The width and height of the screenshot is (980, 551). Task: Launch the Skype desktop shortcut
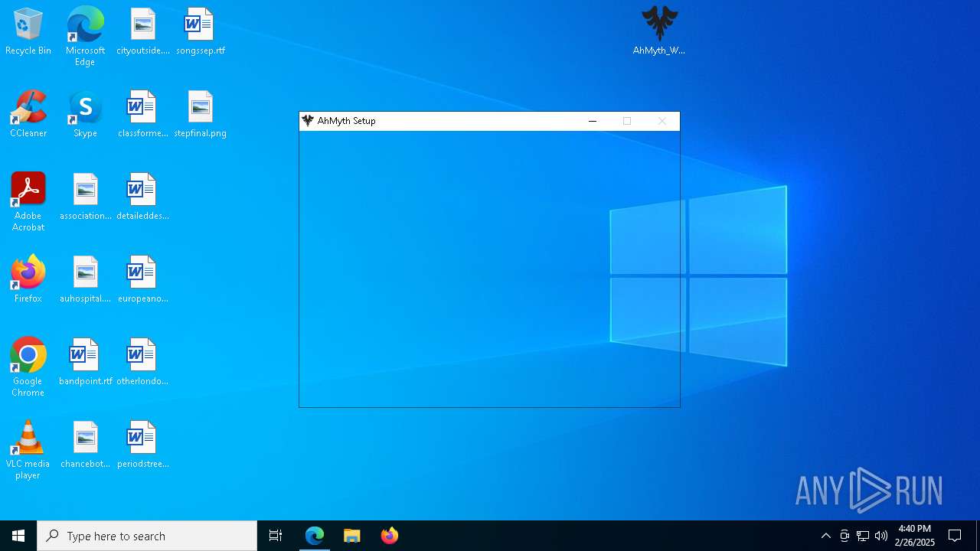85,114
